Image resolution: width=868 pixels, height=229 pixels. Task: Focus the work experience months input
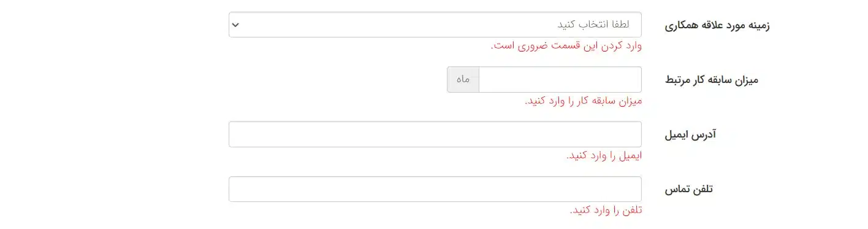click(x=560, y=79)
